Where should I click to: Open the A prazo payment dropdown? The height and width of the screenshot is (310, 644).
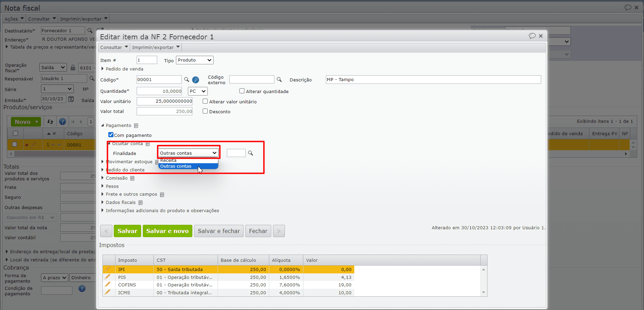point(55,278)
